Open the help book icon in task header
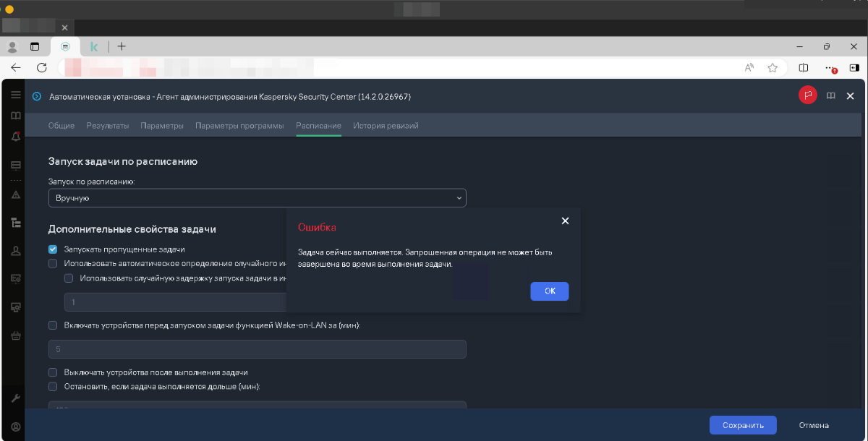The width and height of the screenshot is (868, 441). (x=831, y=95)
